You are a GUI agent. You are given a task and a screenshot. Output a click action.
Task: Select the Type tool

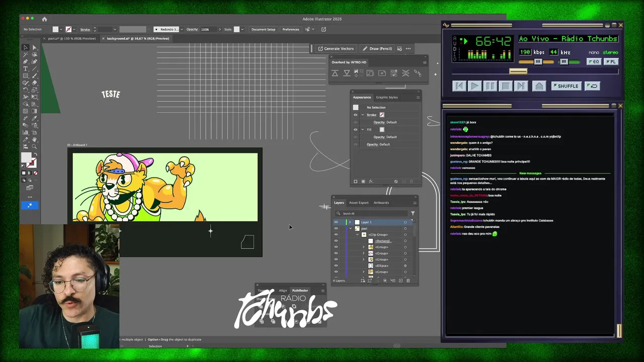pyautogui.click(x=25, y=69)
